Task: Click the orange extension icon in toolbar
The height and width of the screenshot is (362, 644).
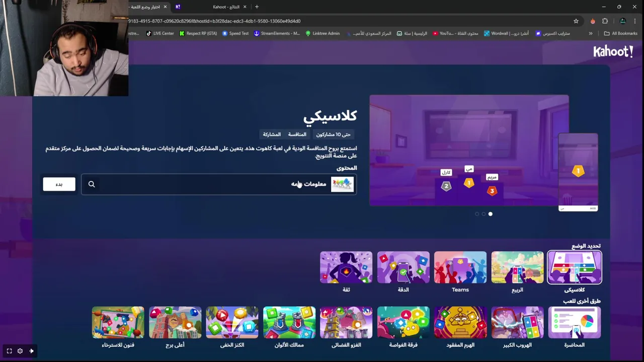Action: 593,21
